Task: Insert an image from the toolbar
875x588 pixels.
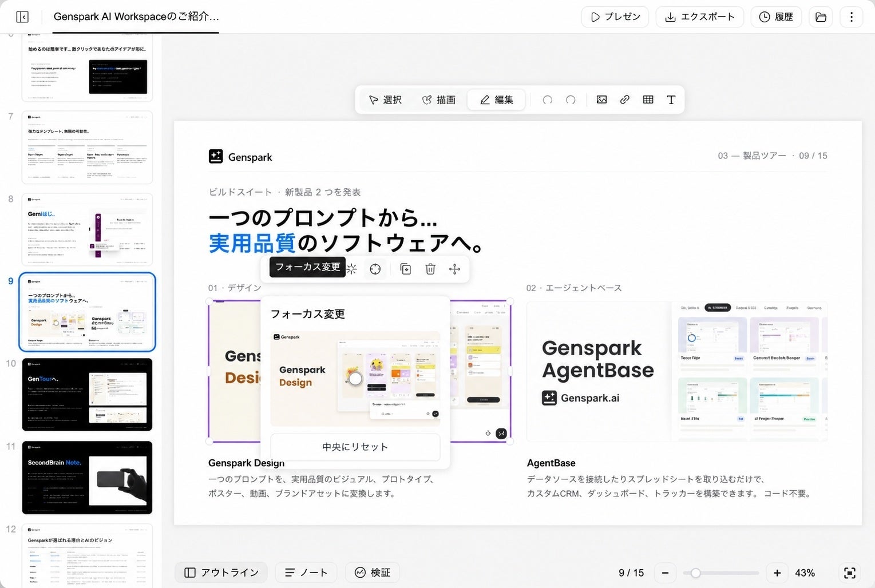Action: 601,100
